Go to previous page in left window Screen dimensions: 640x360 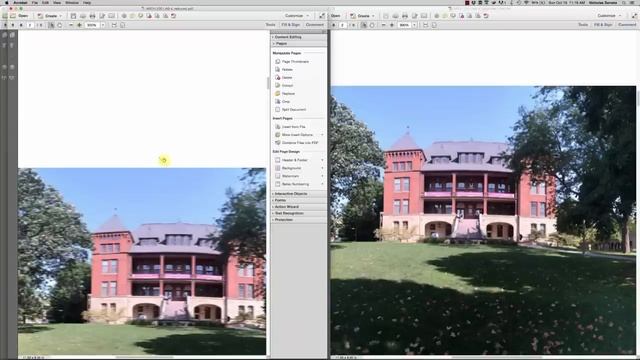pos(13,25)
